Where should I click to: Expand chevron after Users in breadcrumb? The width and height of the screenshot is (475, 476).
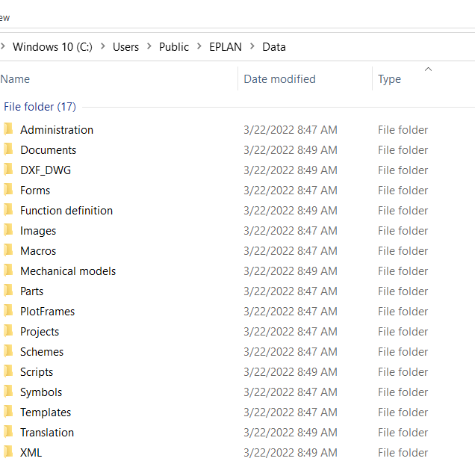[x=149, y=46]
